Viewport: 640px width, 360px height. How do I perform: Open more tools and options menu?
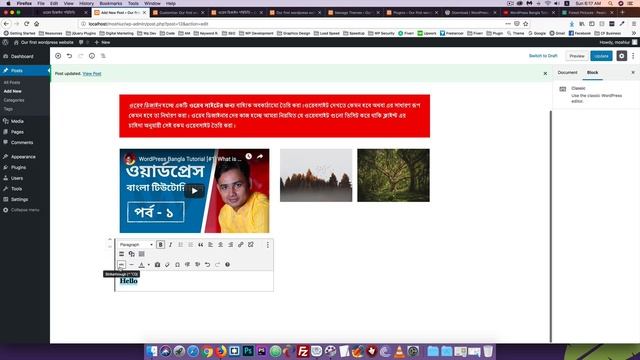[633, 56]
